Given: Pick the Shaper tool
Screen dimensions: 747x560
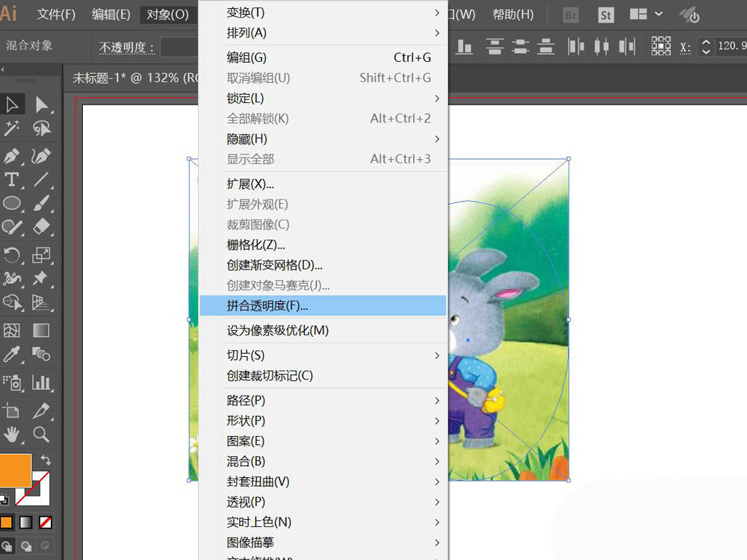Looking at the screenshot, I should click(x=12, y=227).
